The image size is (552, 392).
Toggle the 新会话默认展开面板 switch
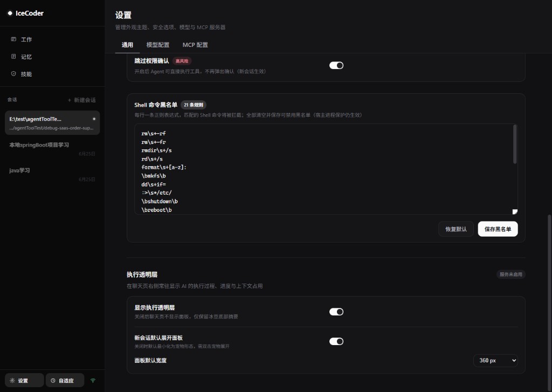336,341
